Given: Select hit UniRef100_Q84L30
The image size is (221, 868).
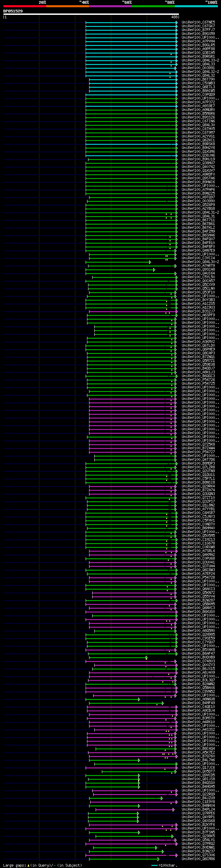Looking at the screenshot, I should click(198, 125).
